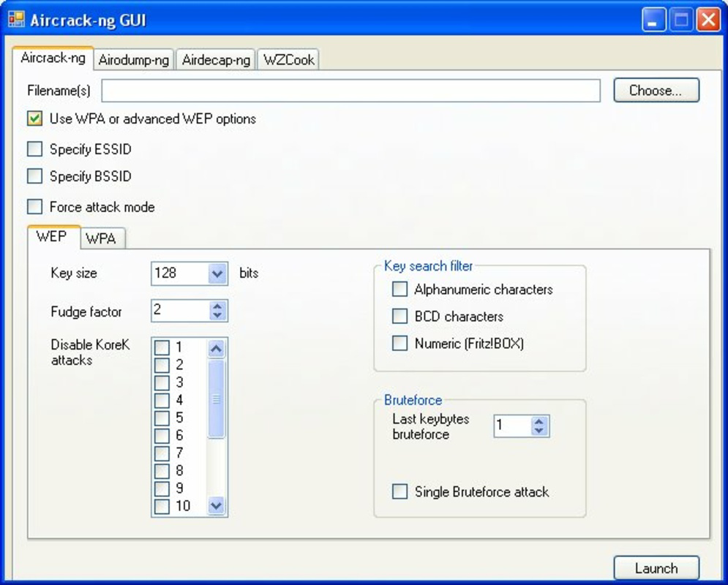Image resolution: width=728 pixels, height=585 pixels.
Task: Click the Launch button
Action: click(x=656, y=568)
